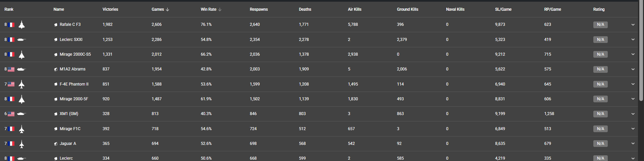Click the French flag in the Mirage 2000C-S5 row
The height and width of the screenshot is (161, 644).
pos(11,54)
